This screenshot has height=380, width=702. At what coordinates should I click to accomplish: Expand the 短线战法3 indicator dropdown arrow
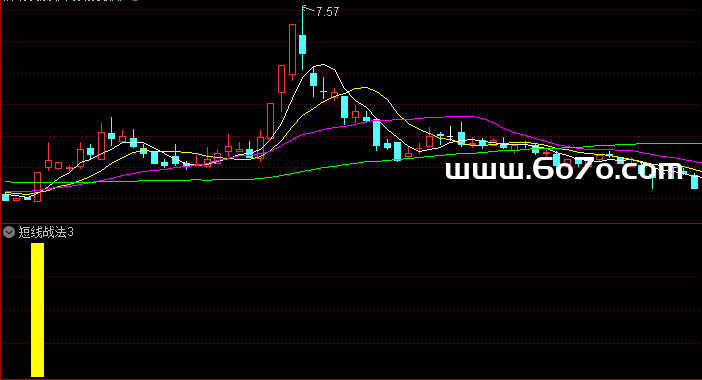9,232
